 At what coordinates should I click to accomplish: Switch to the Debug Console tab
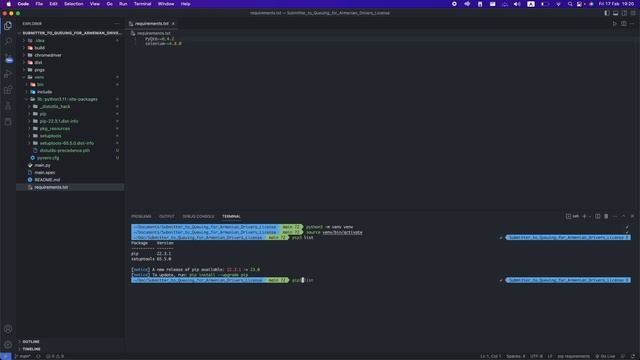pyautogui.click(x=198, y=216)
